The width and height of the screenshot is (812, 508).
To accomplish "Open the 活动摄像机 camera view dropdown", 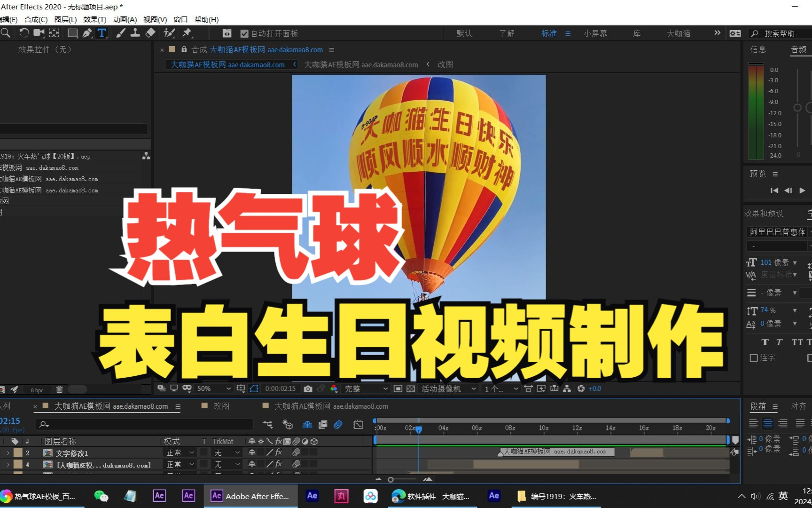I will (448, 389).
